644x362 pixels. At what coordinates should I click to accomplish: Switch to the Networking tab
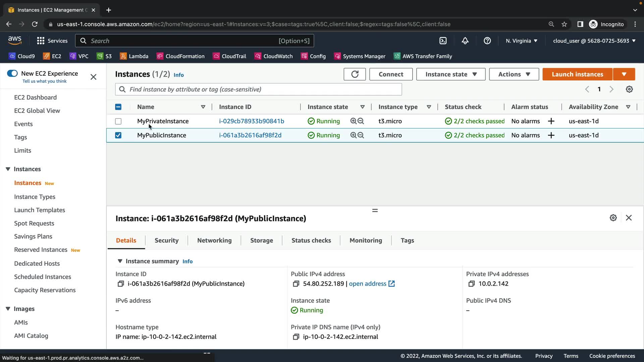point(214,240)
